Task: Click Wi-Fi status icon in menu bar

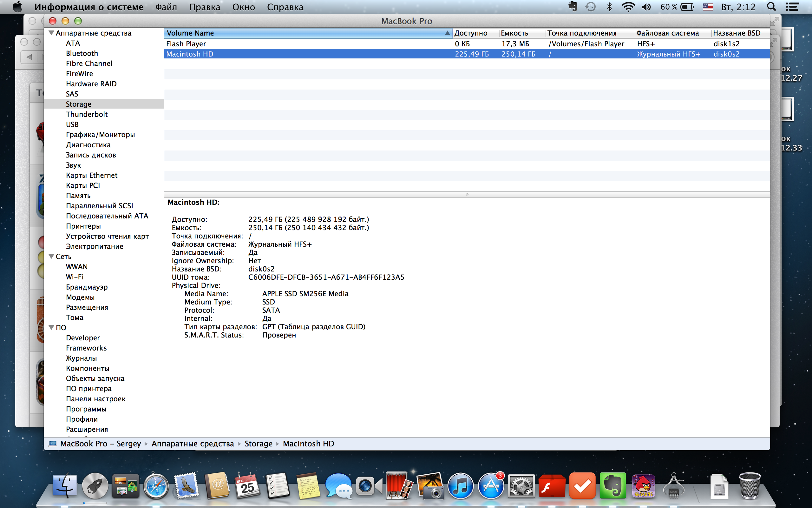Action: [x=628, y=7]
